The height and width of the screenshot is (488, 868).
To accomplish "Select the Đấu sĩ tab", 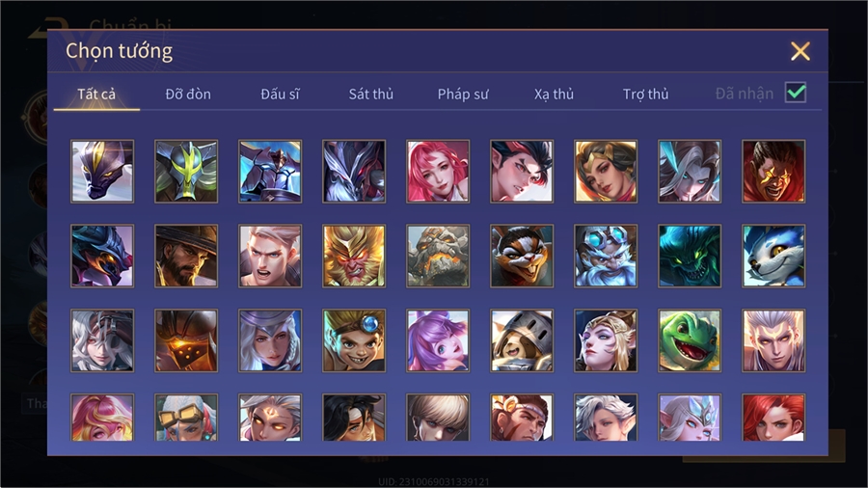I will point(280,95).
